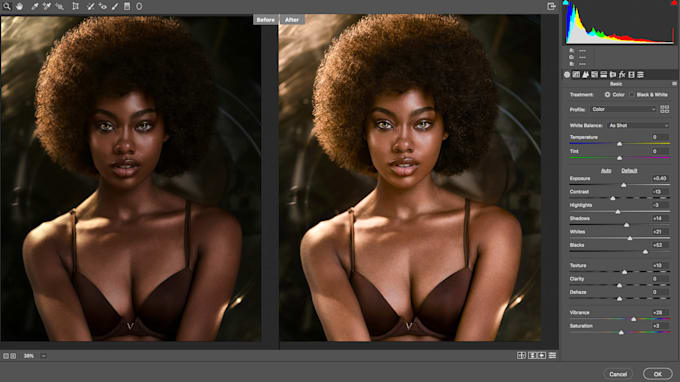Select the Graduated Filter tool
The image size is (680, 382).
[127, 7]
